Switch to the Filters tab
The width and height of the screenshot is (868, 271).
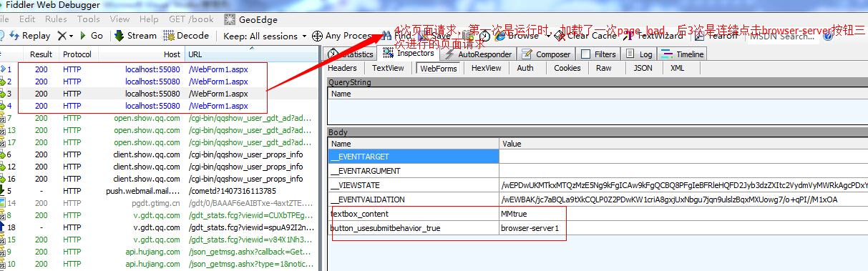(598, 54)
